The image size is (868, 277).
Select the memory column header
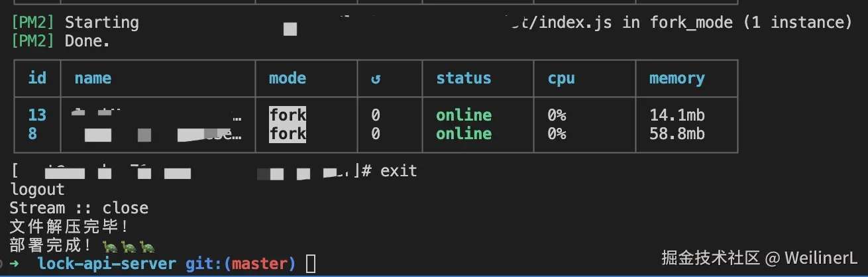pyautogui.click(x=677, y=79)
